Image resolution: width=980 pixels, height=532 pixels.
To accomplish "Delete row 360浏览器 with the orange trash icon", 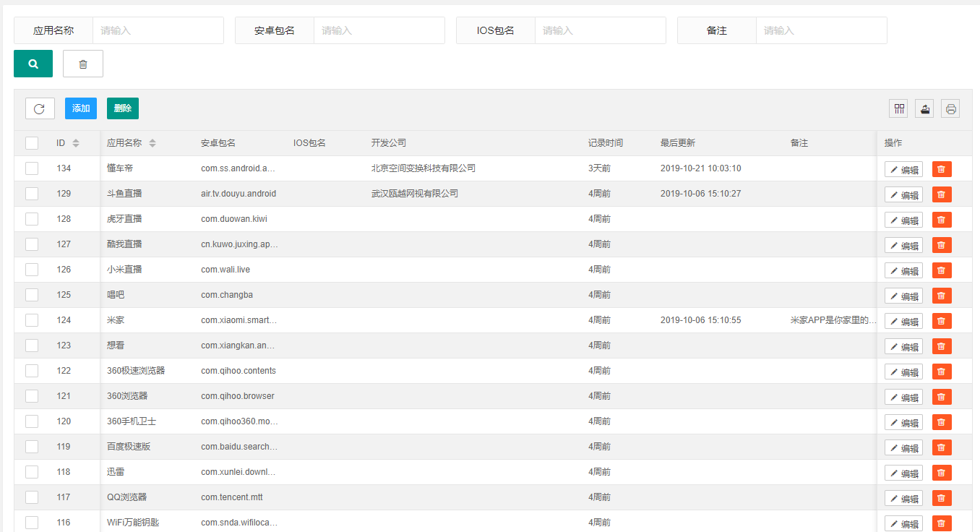I will click(942, 397).
